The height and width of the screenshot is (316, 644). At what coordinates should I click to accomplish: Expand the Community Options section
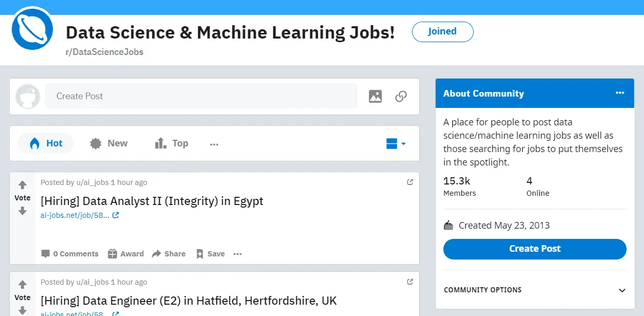tap(535, 290)
